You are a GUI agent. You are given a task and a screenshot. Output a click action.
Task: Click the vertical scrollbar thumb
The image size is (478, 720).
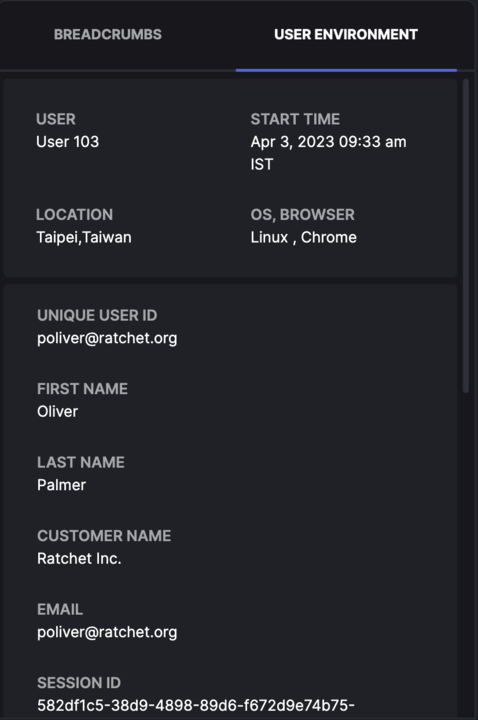pyautogui.click(x=466, y=236)
